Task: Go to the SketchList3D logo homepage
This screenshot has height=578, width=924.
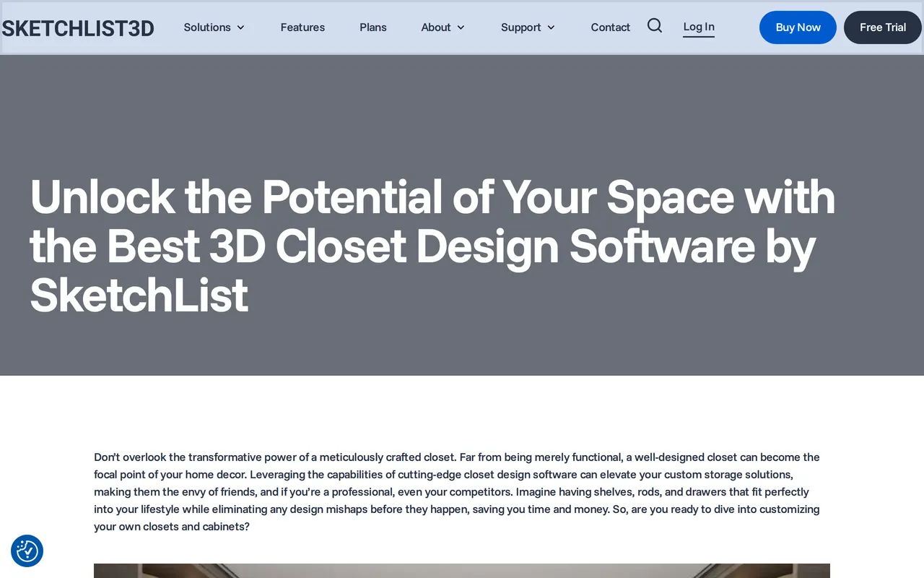Action: point(78,28)
